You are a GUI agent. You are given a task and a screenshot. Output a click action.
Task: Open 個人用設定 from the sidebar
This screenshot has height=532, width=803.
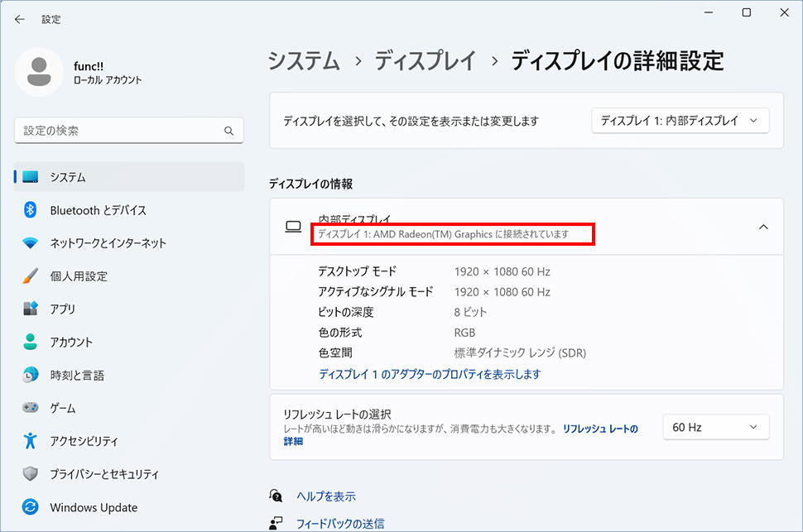point(79,276)
